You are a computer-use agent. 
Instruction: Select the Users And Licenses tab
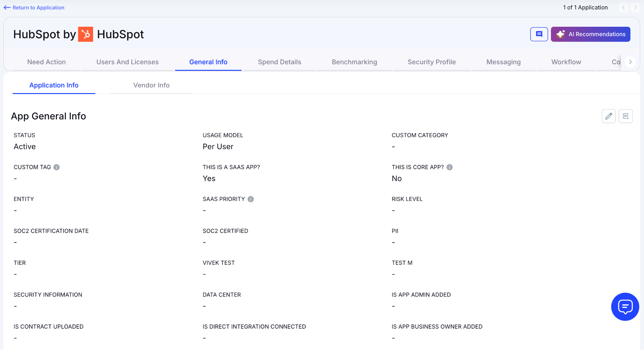[127, 62]
